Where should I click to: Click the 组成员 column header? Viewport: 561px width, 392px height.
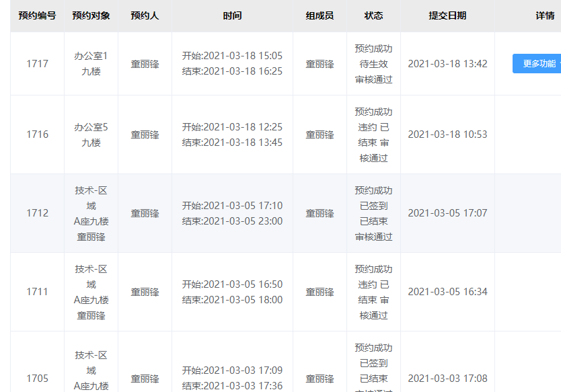coord(320,15)
